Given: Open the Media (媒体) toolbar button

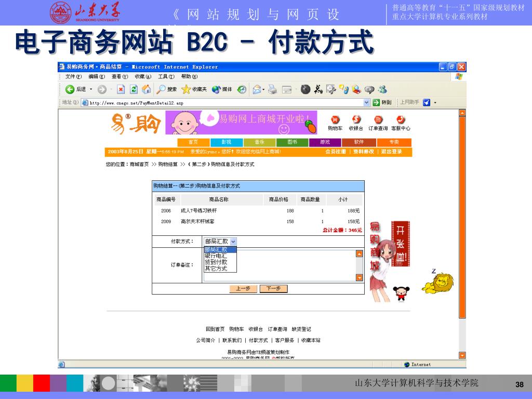Looking at the screenshot, I should pos(222,89).
